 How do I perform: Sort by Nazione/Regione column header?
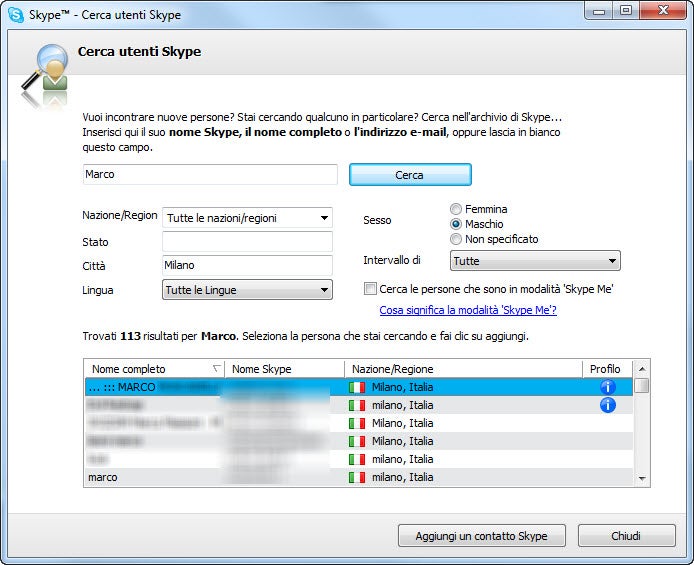click(463, 369)
